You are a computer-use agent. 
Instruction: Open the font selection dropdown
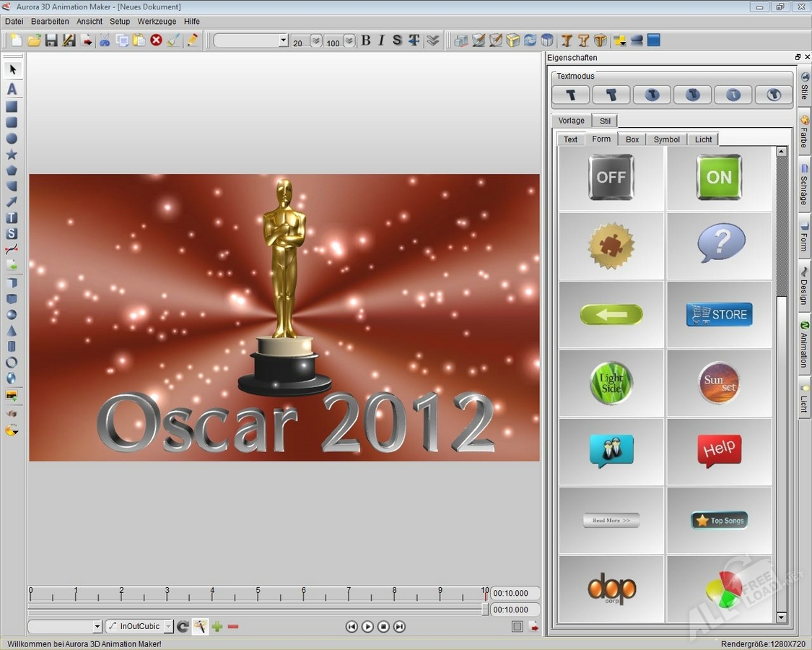tap(285, 40)
